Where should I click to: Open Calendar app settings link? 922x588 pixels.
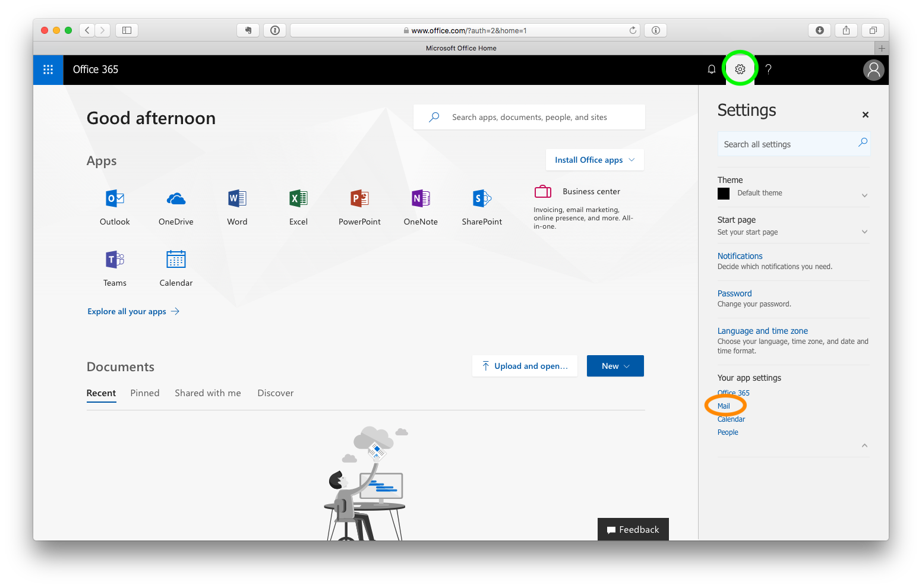(731, 419)
